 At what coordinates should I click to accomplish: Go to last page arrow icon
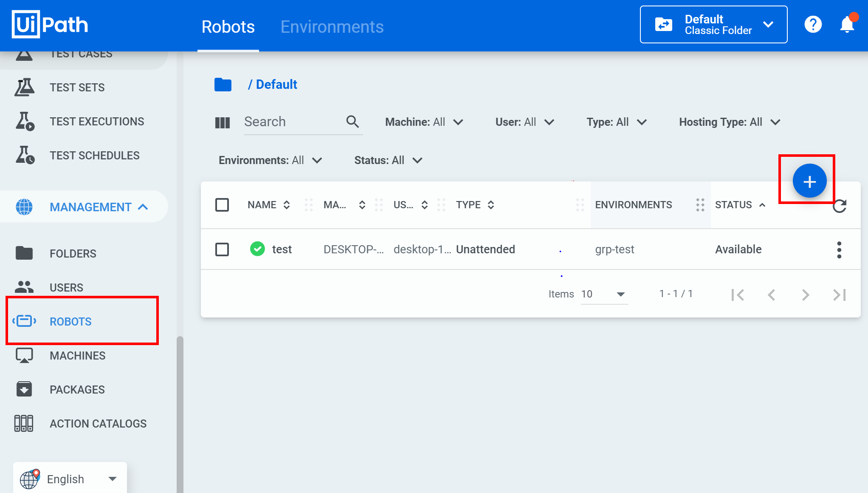(839, 295)
